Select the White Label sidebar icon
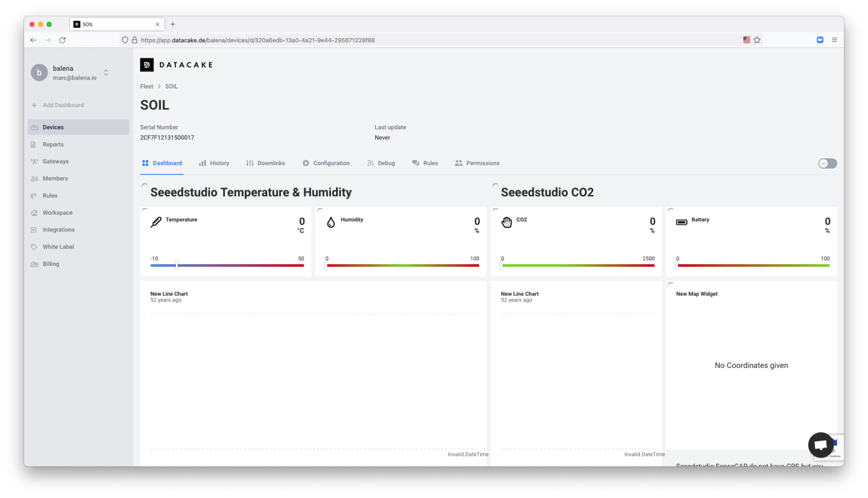 (35, 246)
